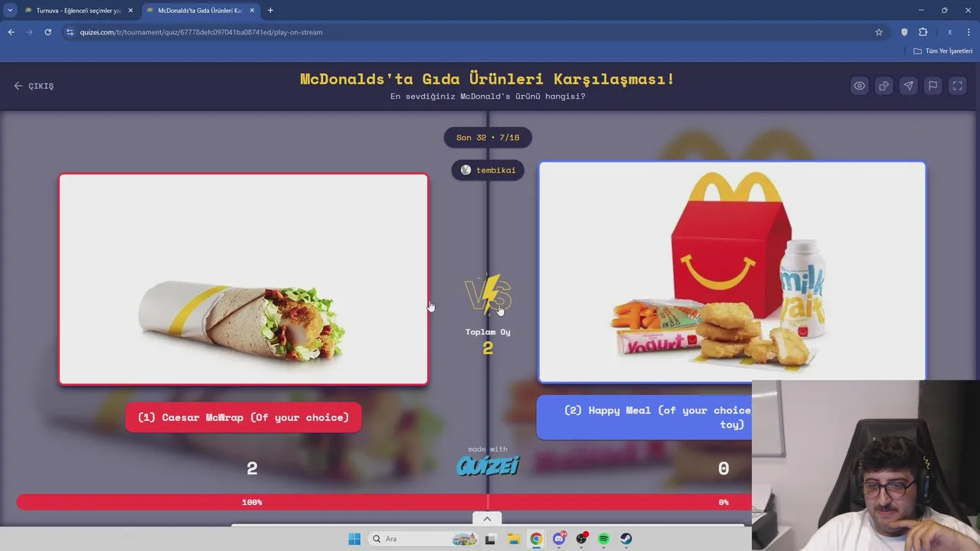The image size is (980, 551).
Task: Click the Caesar McWrap vote count 2
Action: tap(252, 468)
